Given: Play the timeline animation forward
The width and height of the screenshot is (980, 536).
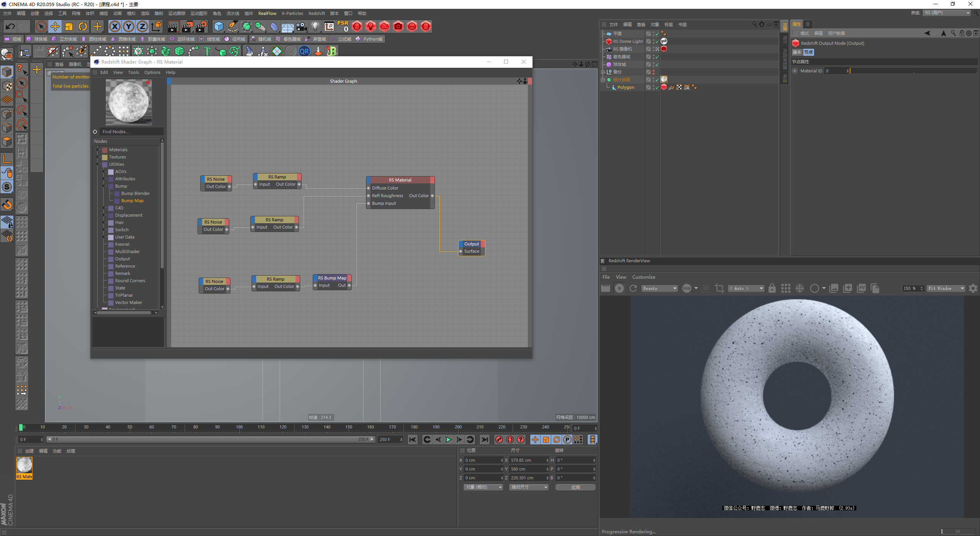Looking at the screenshot, I should pos(448,440).
